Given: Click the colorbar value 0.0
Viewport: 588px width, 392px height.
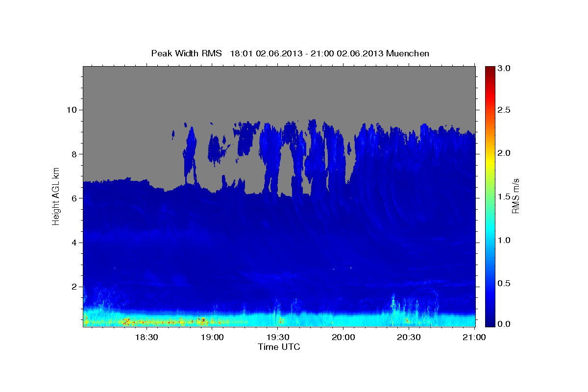Looking at the screenshot, I should pyautogui.click(x=504, y=324).
